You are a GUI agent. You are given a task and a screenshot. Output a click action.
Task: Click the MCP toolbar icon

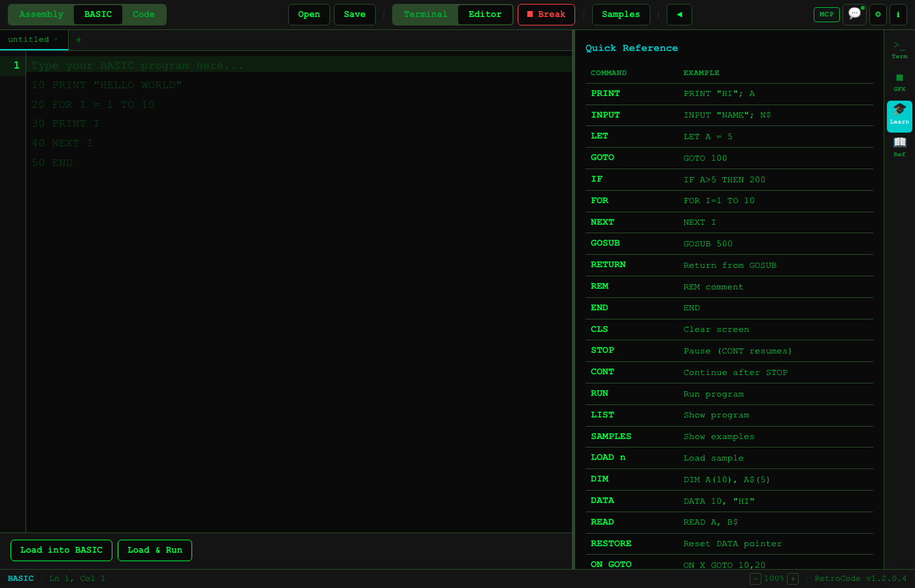826,14
